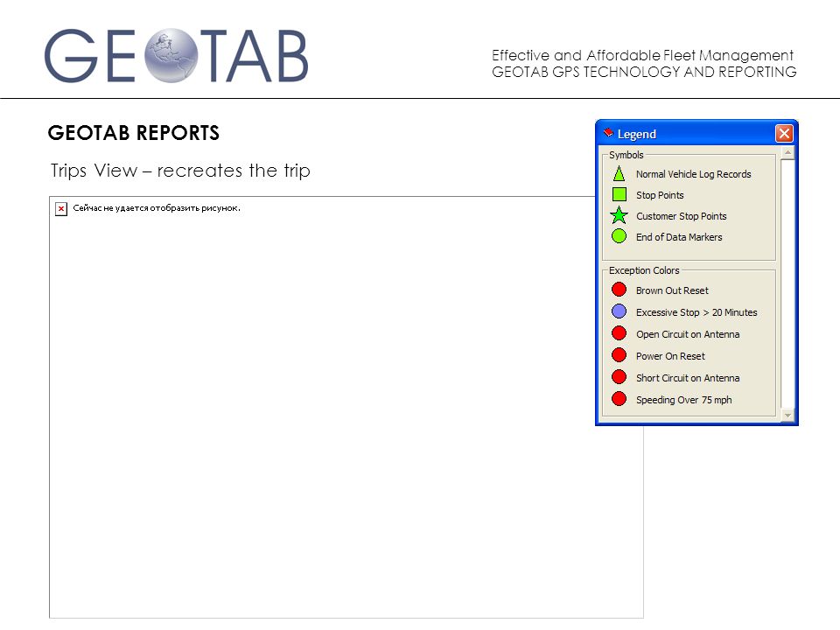Select the 'Speeding Over 75 mph' label
This screenshot has height=630, width=840.
click(x=683, y=400)
